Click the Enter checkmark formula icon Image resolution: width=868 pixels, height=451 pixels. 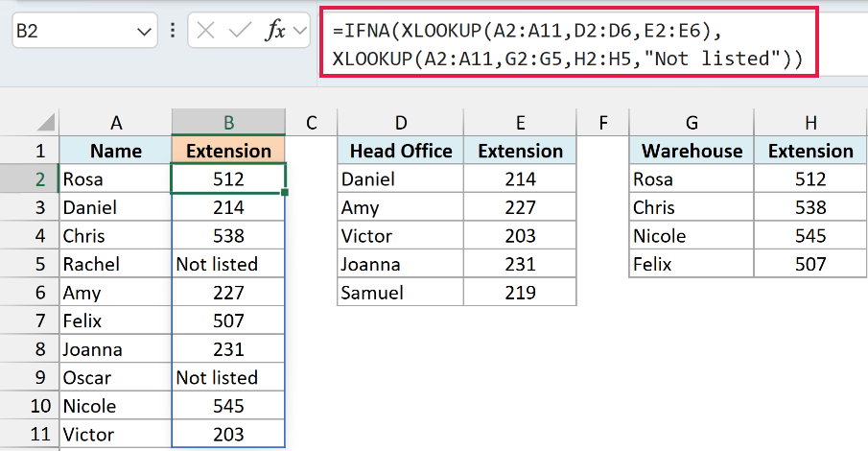240,31
